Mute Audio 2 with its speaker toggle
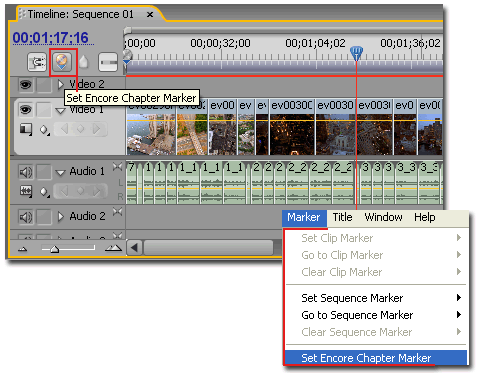Viewport: 479px width, 373px height. click(x=26, y=217)
